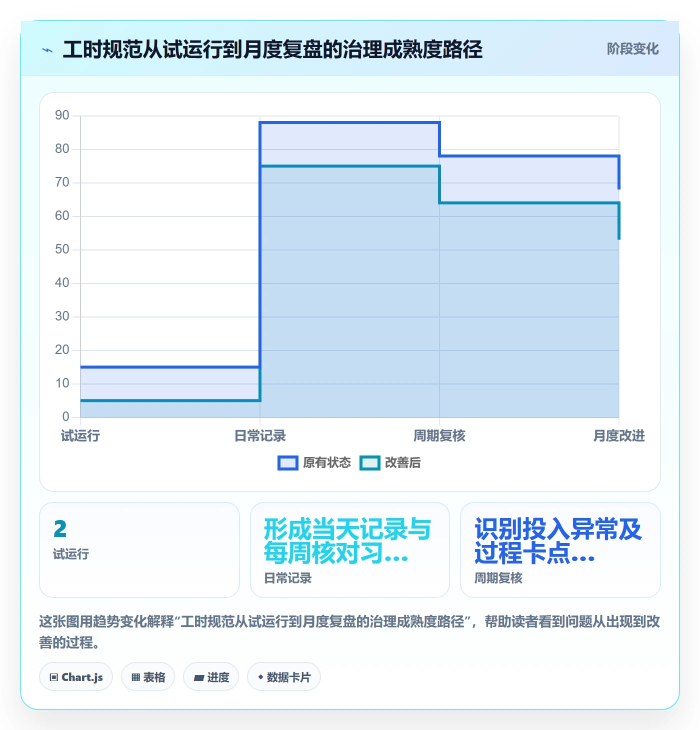
Task: Click the 0 y-axis tick value
Action: click(65, 417)
